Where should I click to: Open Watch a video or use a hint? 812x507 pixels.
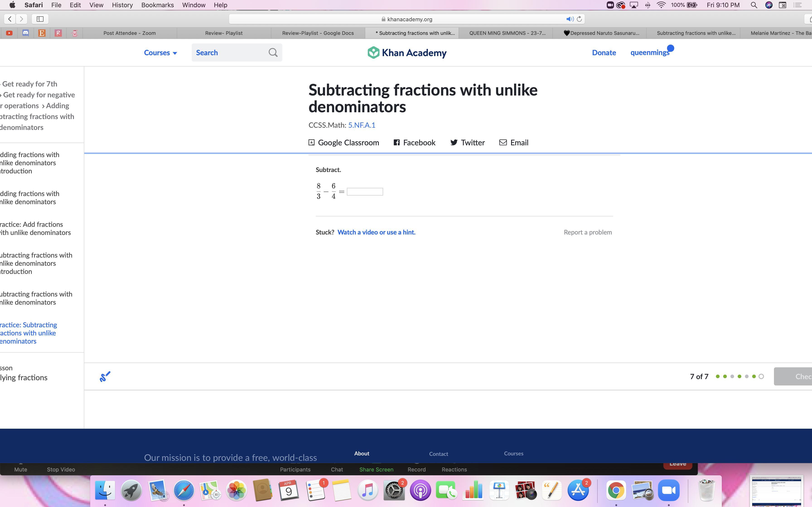click(376, 232)
